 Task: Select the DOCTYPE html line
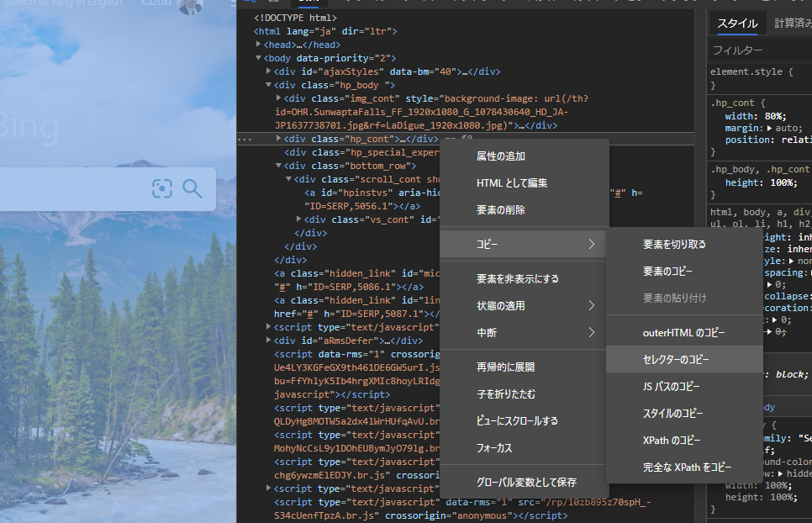click(295, 18)
